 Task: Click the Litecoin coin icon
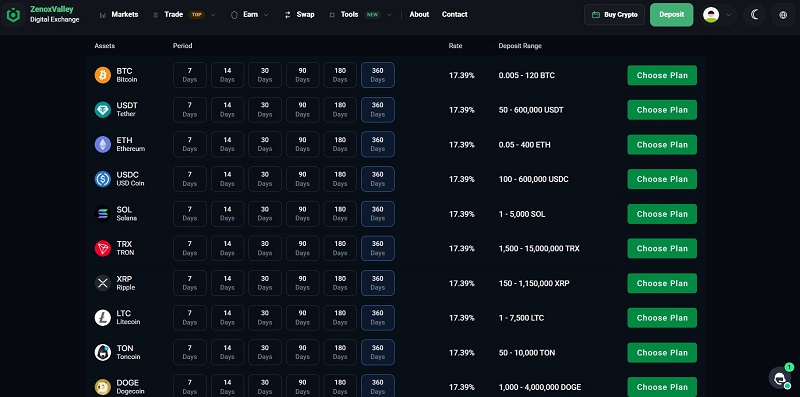[103, 318]
